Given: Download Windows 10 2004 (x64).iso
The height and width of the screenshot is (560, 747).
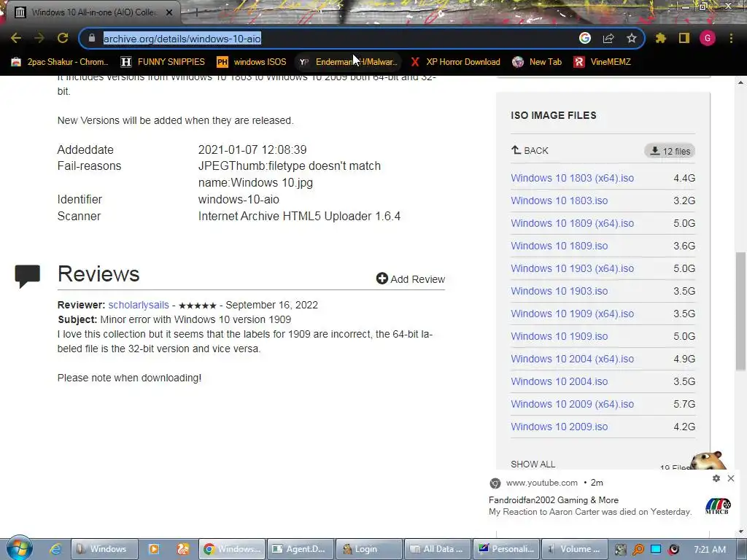Looking at the screenshot, I should pyautogui.click(x=572, y=359).
